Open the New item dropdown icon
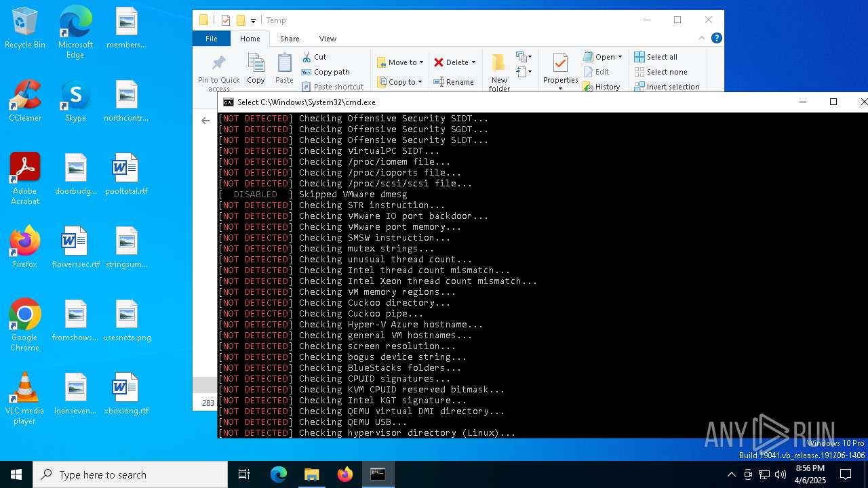Image resolution: width=868 pixels, height=488 pixels. tap(524, 57)
